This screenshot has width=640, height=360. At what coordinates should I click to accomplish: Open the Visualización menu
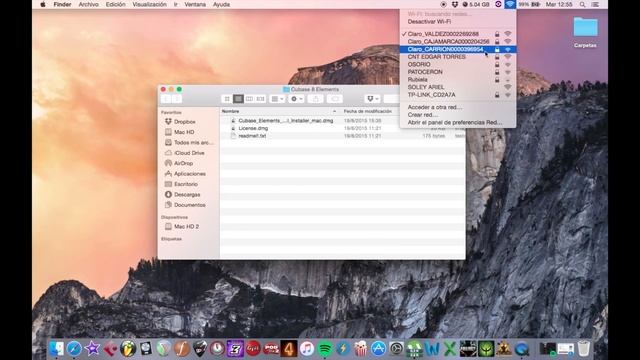pos(149,4)
